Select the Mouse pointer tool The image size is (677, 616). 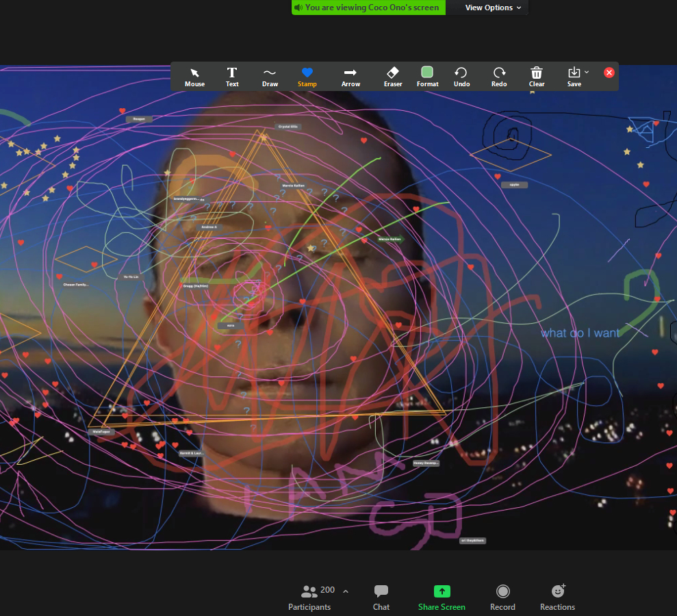click(194, 77)
